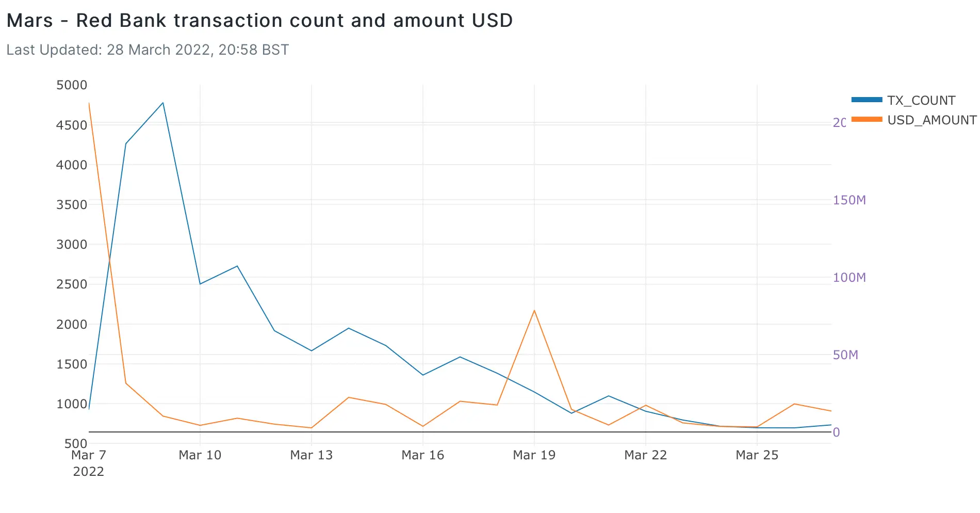
Task: Click the orange USD_AMOUNT legend color line
Action: point(867,119)
